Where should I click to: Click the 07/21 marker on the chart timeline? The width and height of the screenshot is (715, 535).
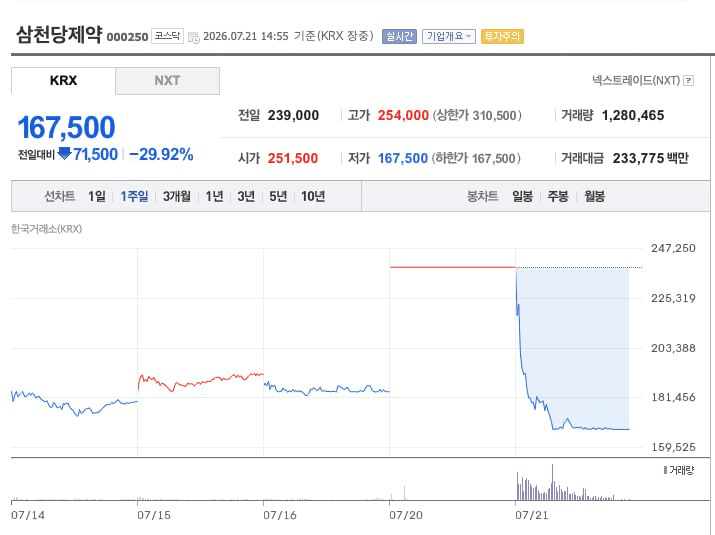coord(531,515)
